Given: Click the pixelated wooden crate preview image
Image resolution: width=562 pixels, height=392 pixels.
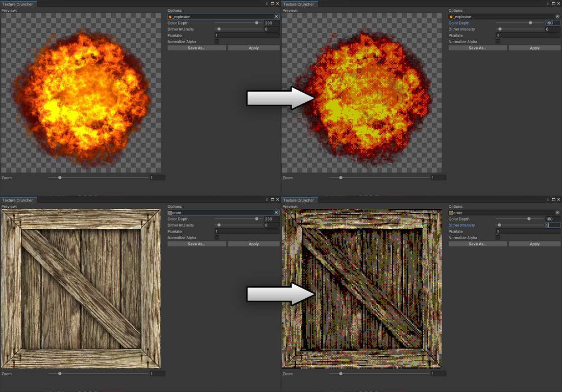Looking at the screenshot, I should point(362,289).
